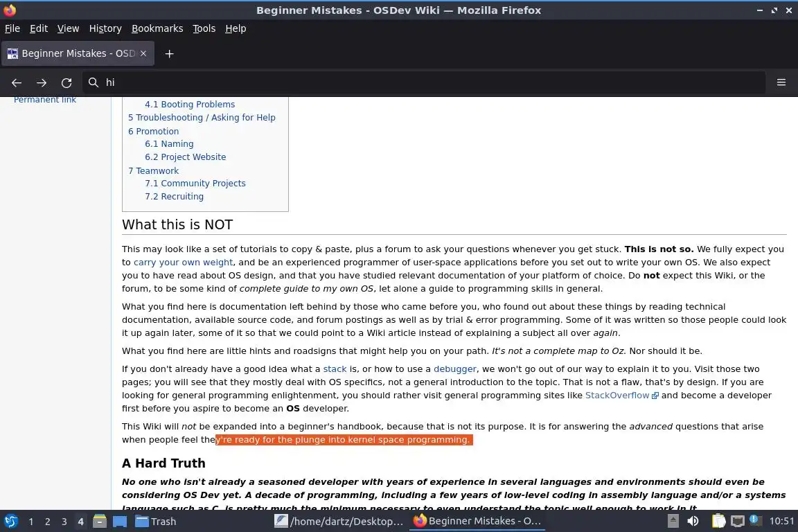Viewport: 798px width, 532px height.
Task: Jump to 4.1 Booting Problems section
Action: tap(190, 105)
